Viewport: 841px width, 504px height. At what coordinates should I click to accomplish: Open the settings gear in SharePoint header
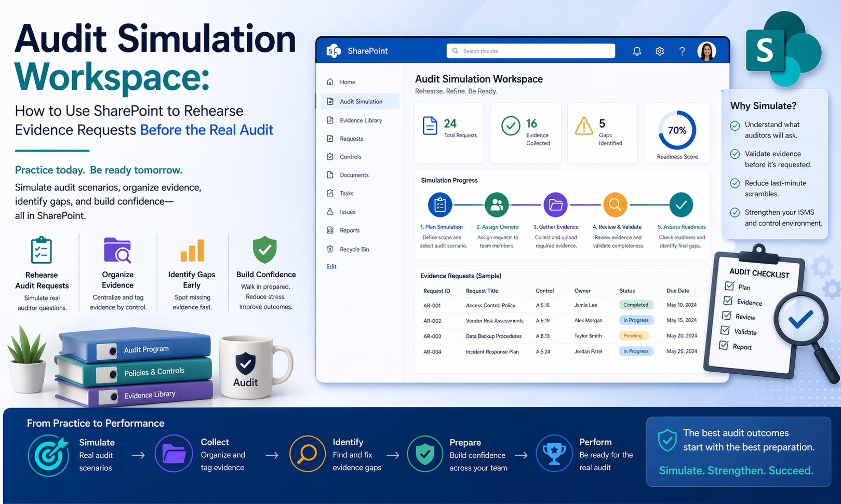(660, 51)
